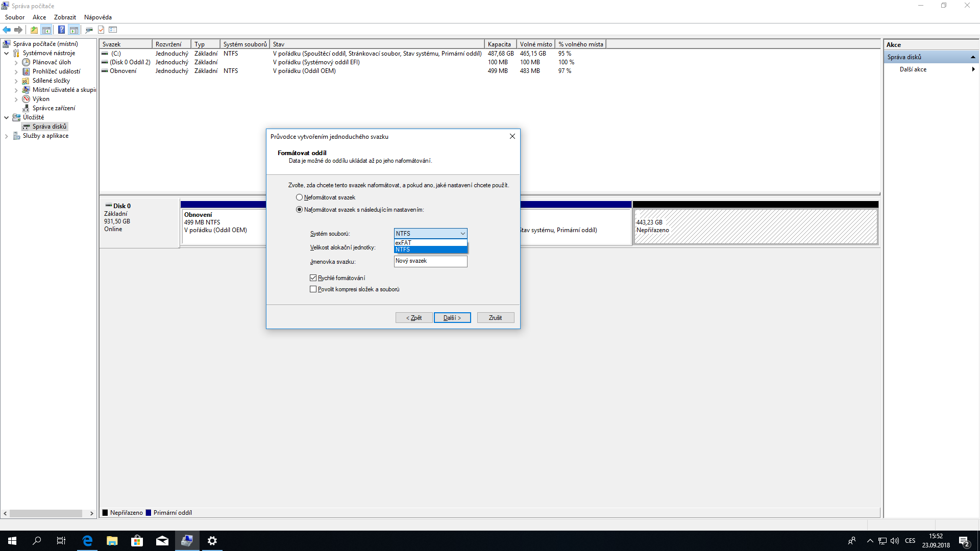Open Microsoft Edge from the taskbar

[x=87, y=541]
